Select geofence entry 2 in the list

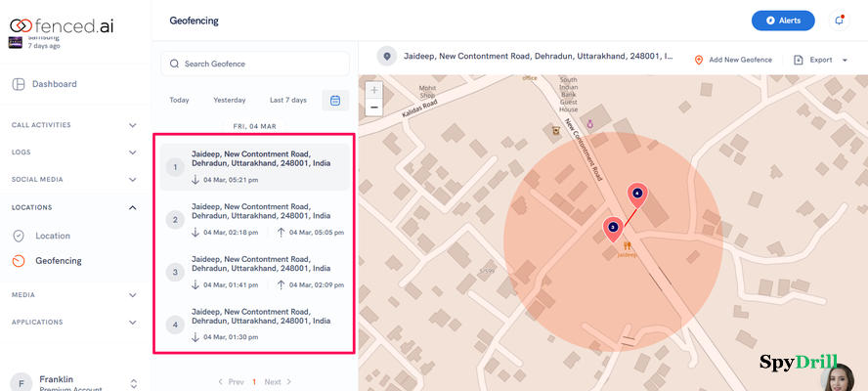tap(254, 219)
